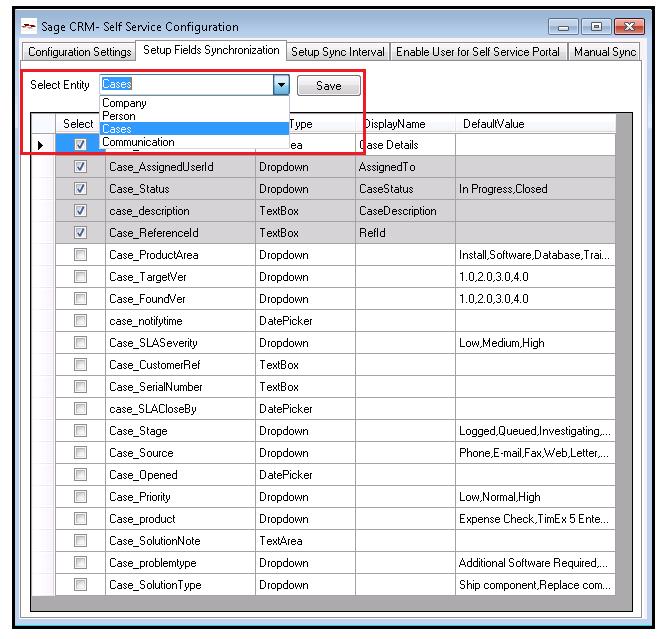Click the 'Logged,Queued,Investigating,...' cell

pyautogui.click(x=536, y=431)
